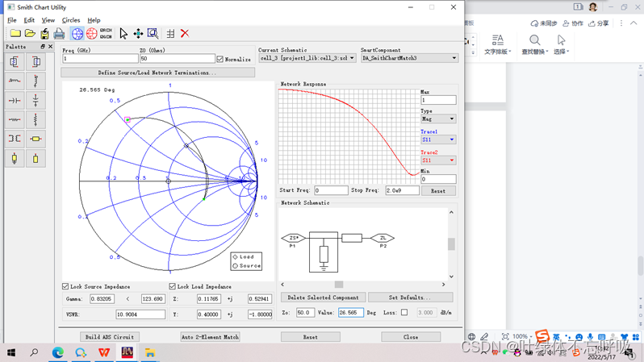Screen dimensions: 644x362
Task: Pick the series capacitor palette component
Action: [15, 100]
